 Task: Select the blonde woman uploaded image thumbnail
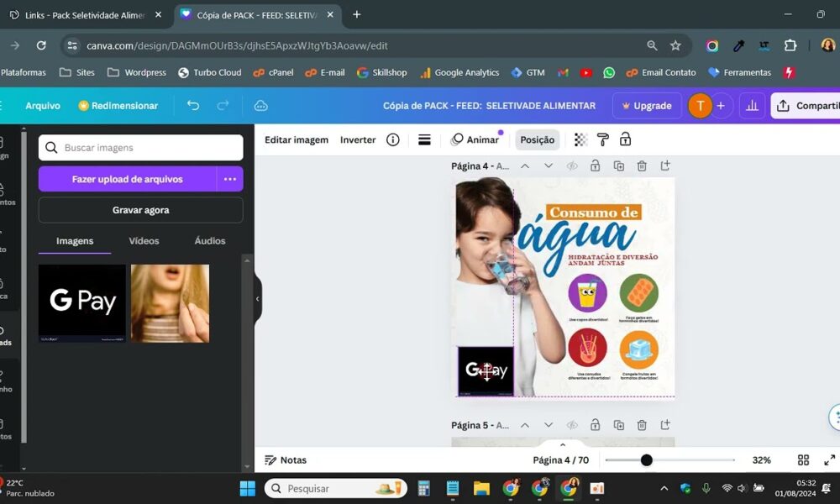pos(170,303)
